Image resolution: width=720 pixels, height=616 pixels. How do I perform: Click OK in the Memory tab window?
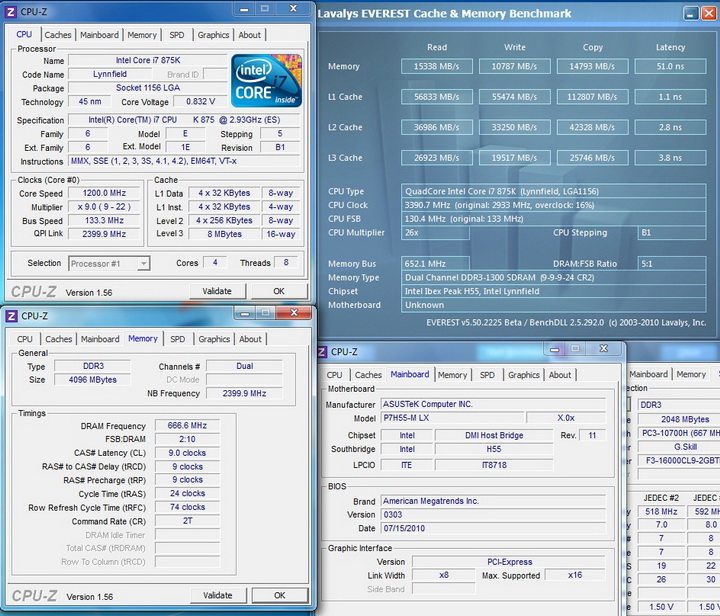(x=280, y=595)
